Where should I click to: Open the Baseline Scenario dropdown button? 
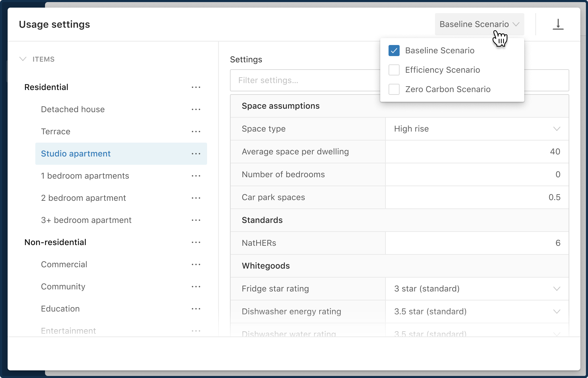pyautogui.click(x=479, y=24)
